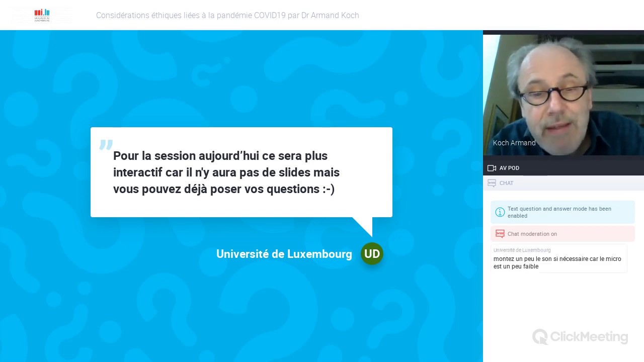Image resolution: width=644 pixels, height=362 pixels.
Task: Click the chat moderation icon
Action: coord(500,234)
